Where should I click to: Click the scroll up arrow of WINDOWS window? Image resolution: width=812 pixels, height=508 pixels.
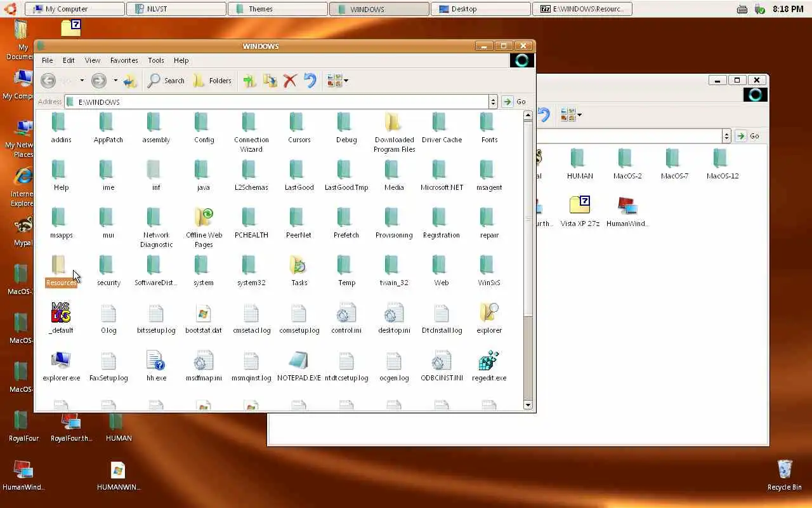528,116
